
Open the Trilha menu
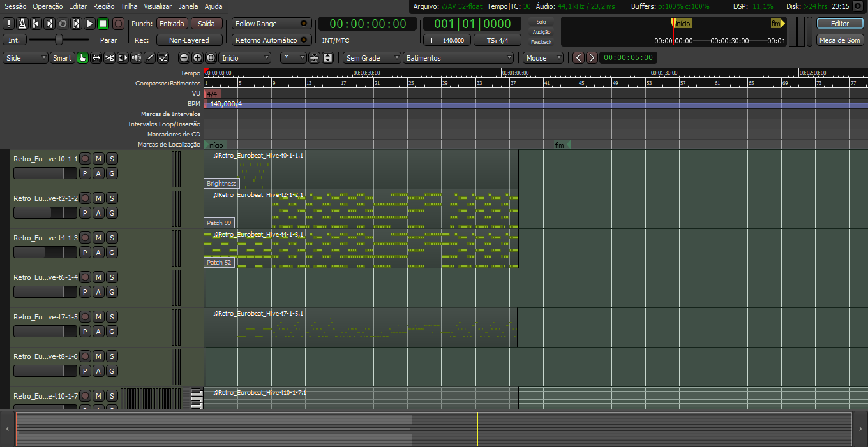[x=129, y=6]
